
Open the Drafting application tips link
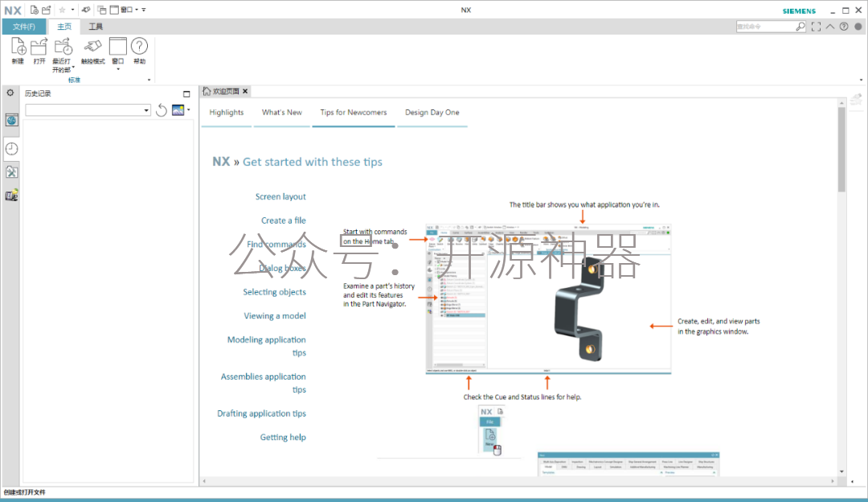(x=262, y=414)
